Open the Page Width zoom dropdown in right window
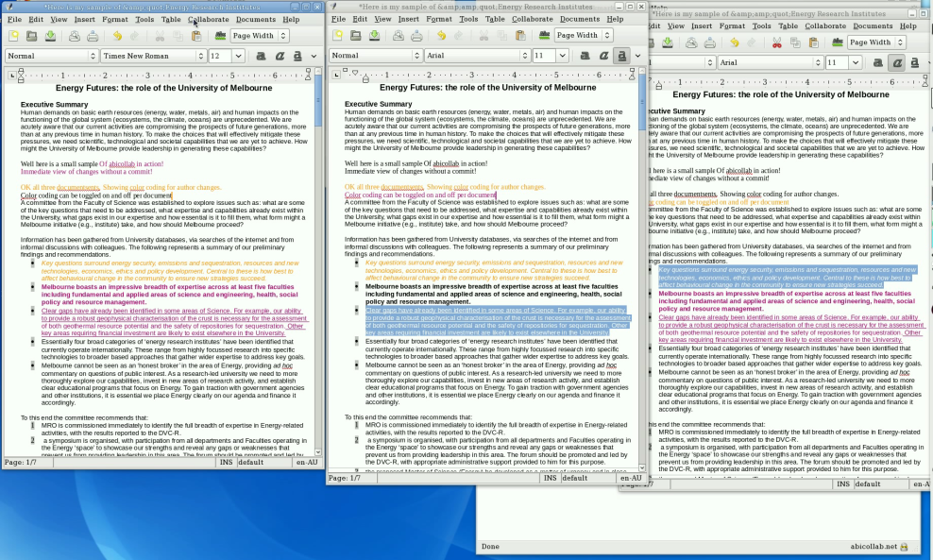The image size is (933, 560). pos(876,42)
